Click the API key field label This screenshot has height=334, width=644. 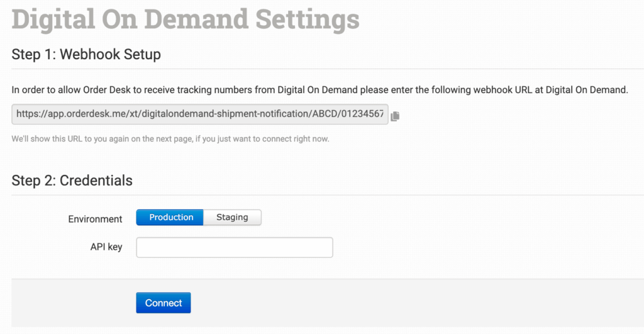(x=106, y=247)
